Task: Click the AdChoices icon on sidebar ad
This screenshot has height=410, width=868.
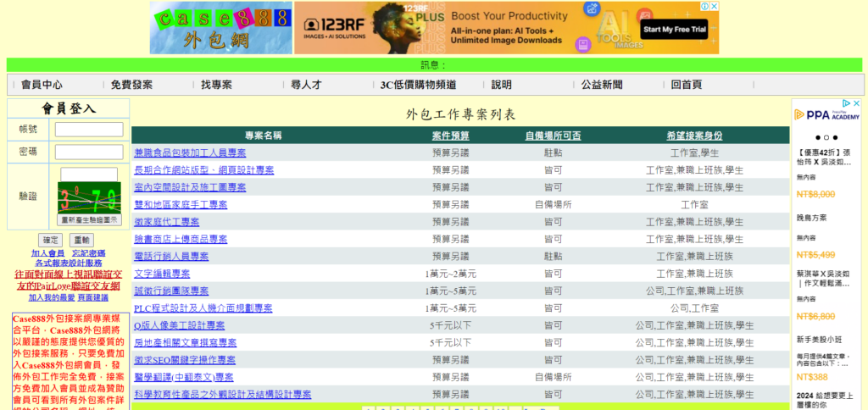Action: [847, 103]
